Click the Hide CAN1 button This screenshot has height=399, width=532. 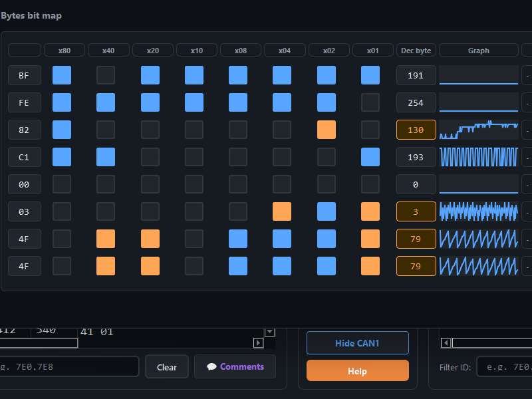point(357,343)
